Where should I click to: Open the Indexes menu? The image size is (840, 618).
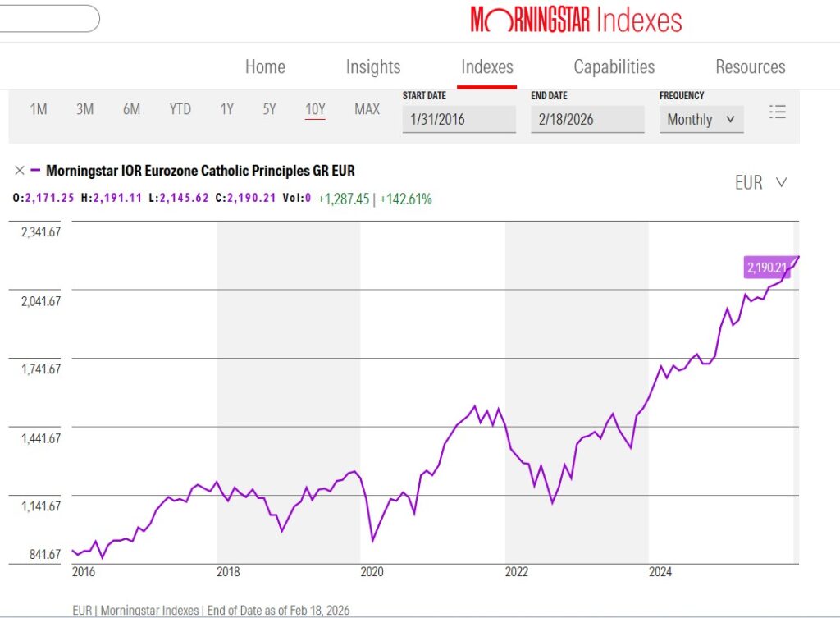coord(487,67)
